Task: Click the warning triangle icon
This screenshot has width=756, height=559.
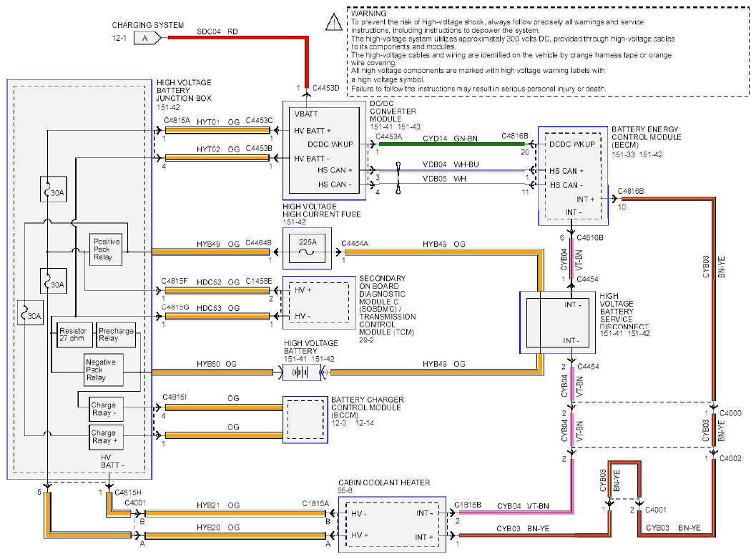Action: (x=333, y=22)
